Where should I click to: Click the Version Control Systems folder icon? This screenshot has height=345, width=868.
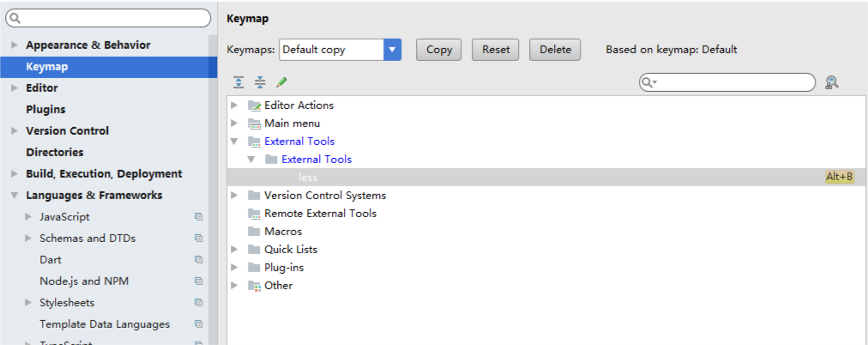[254, 196]
